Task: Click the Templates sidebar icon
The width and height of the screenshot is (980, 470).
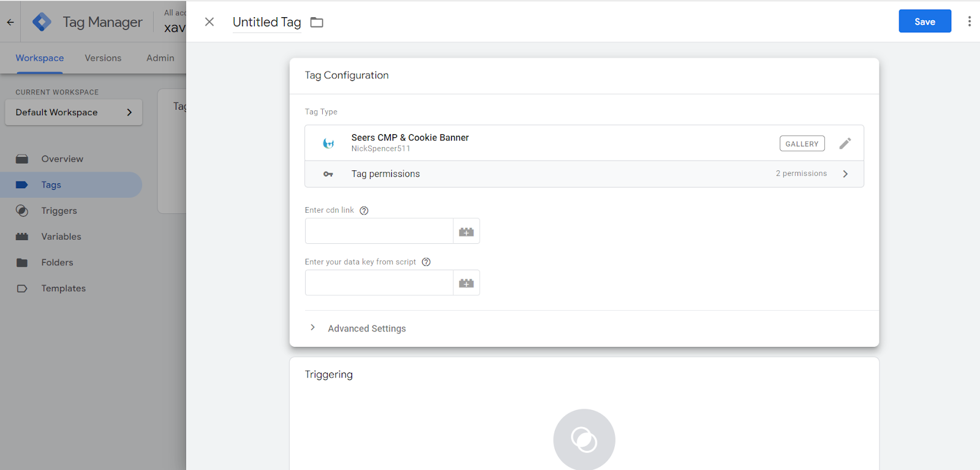Action: 22,289
